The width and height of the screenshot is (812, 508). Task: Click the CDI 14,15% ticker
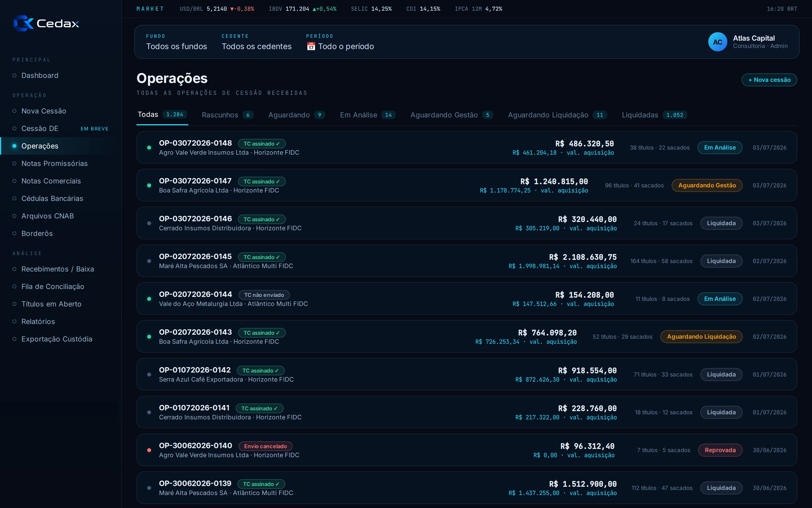tap(423, 9)
